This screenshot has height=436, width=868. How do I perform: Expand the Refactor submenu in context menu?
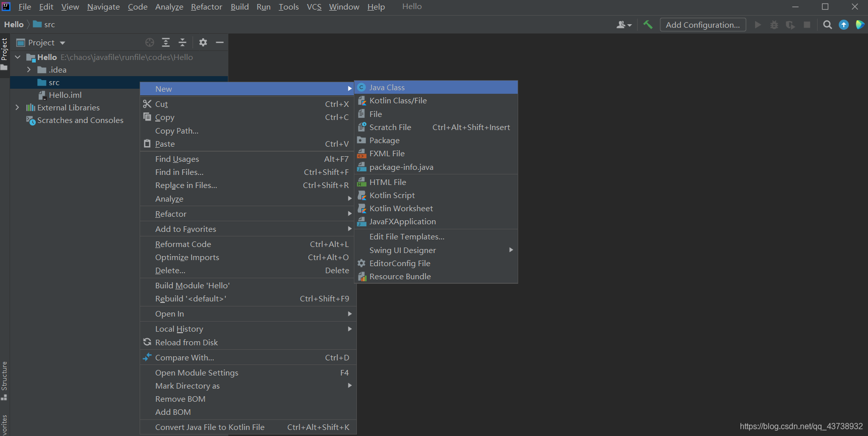click(350, 214)
